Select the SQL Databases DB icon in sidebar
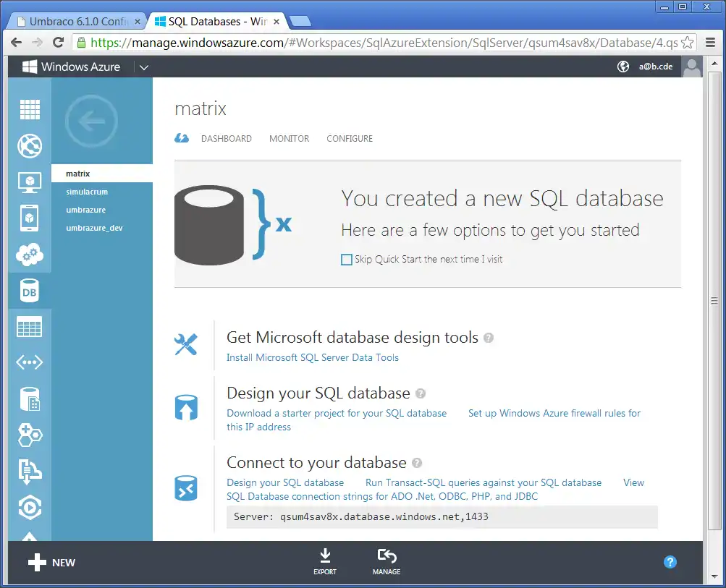This screenshot has height=588, width=726. pos(30,291)
